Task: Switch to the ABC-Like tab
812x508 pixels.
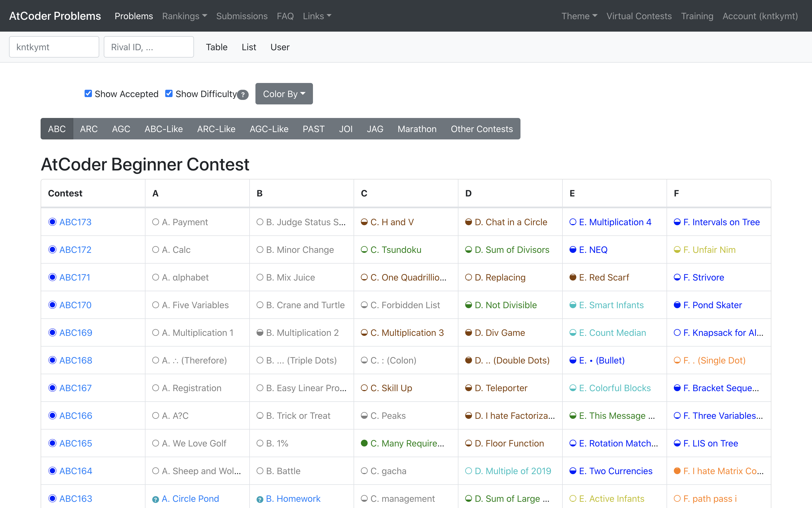Action: pos(164,129)
